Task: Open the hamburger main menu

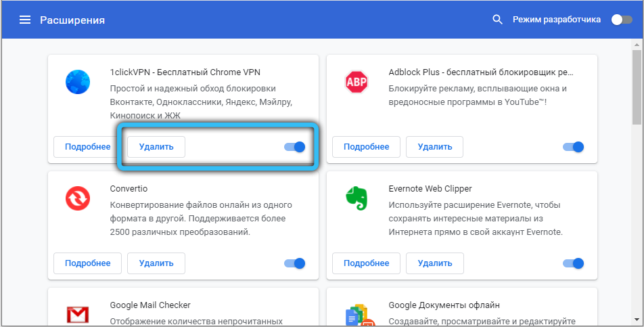Action: (25, 20)
